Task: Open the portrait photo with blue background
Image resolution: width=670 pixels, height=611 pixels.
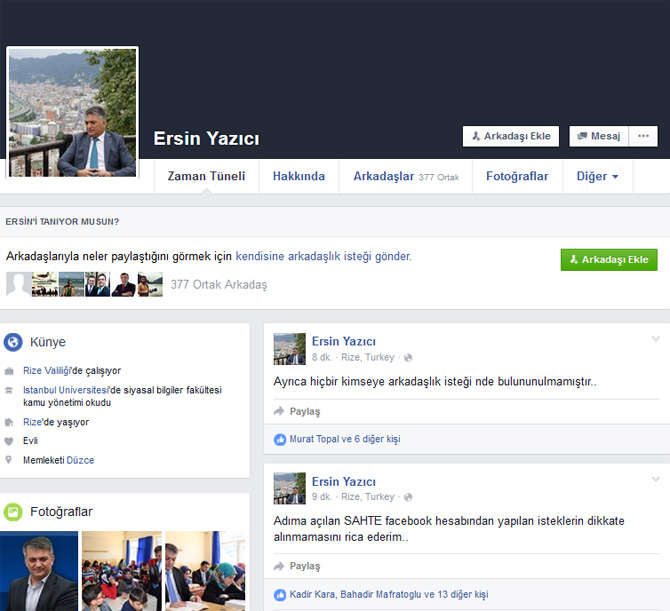Action: click(39, 571)
